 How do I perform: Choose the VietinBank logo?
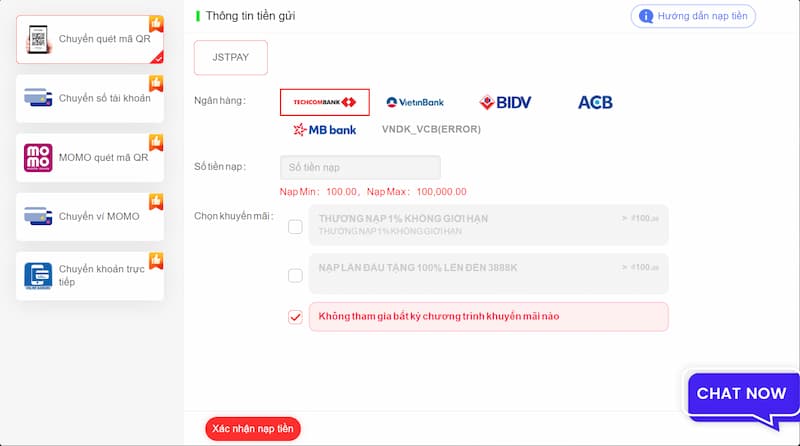click(415, 102)
